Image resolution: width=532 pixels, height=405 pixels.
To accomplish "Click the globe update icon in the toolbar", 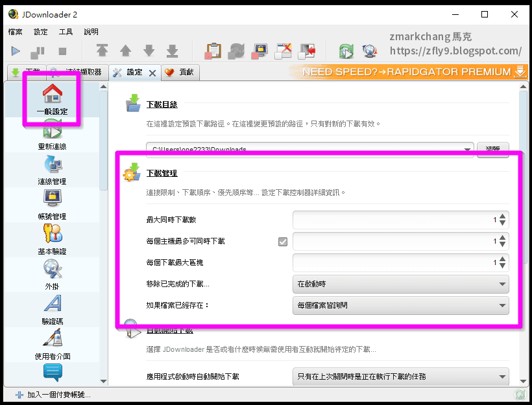I will 370,51.
